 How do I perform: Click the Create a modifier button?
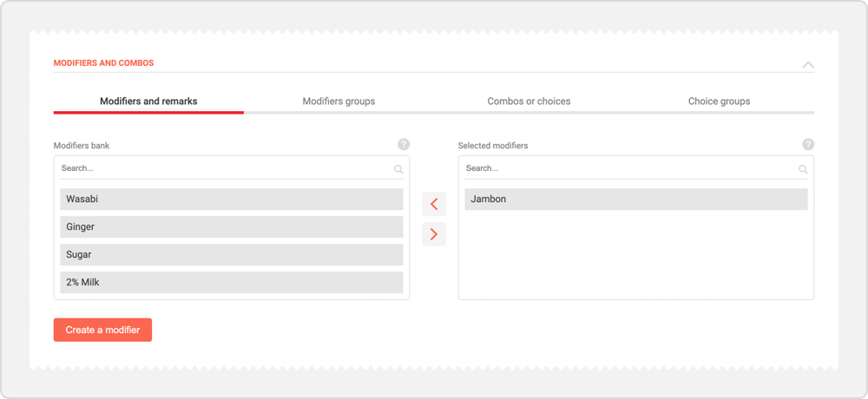coord(102,330)
